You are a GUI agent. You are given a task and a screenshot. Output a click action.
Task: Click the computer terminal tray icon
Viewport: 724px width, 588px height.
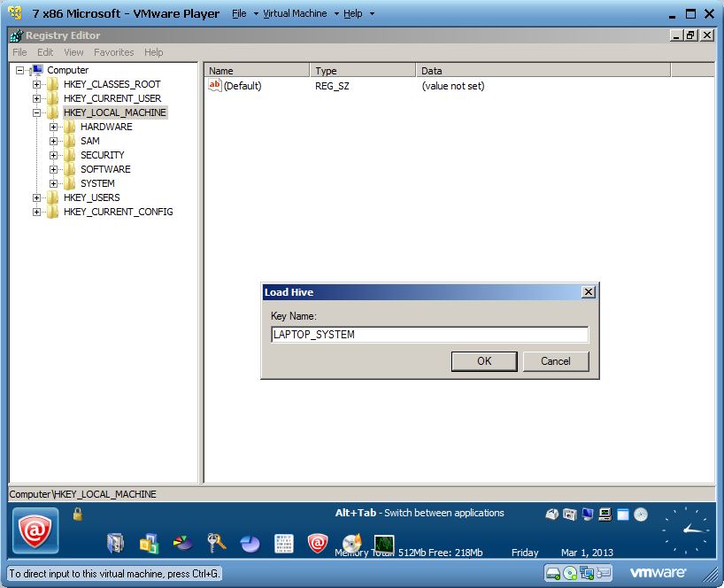(x=605, y=514)
